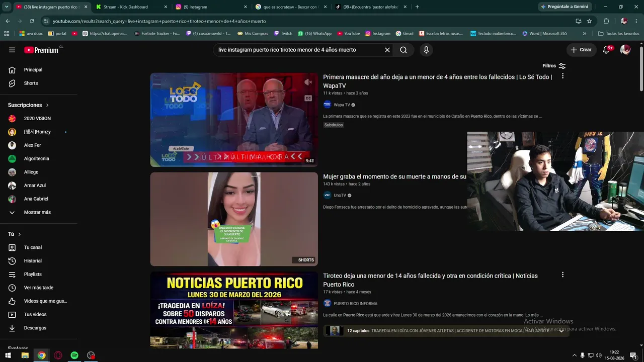The image size is (644, 362).
Task: Open the YouTube hamburger guide menu
Action: (x=12, y=50)
